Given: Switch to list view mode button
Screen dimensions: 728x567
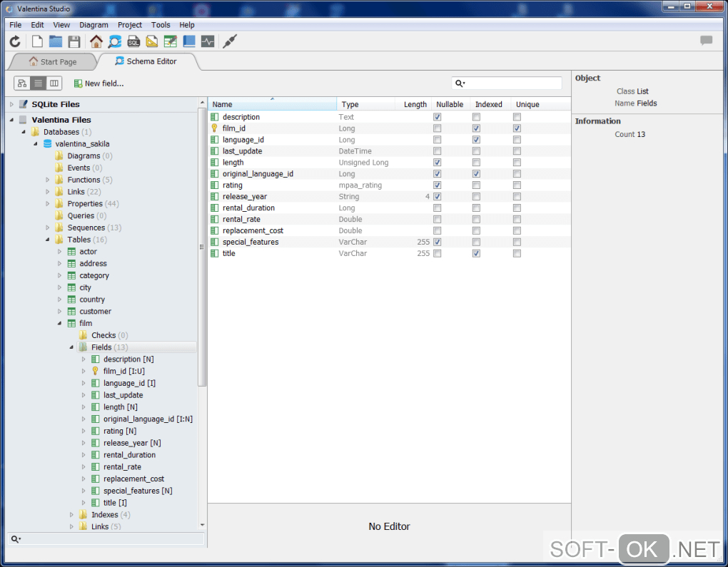Looking at the screenshot, I should pos(38,83).
